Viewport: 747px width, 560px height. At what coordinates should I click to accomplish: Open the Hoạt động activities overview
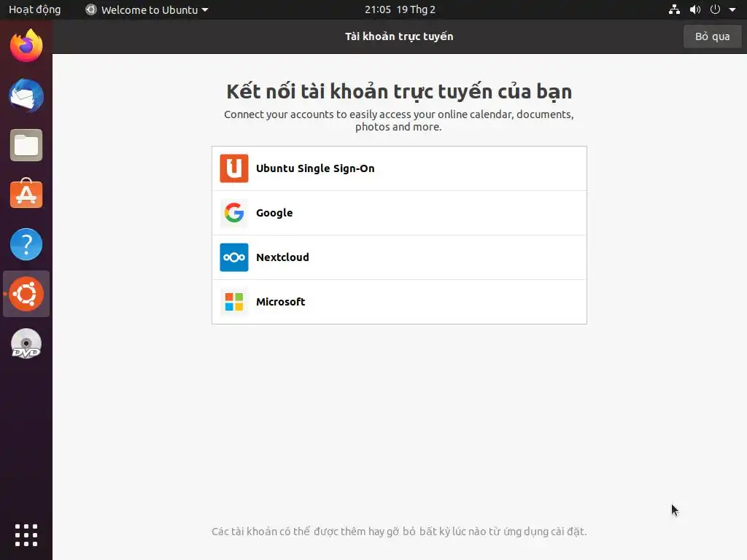(x=35, y=9)
